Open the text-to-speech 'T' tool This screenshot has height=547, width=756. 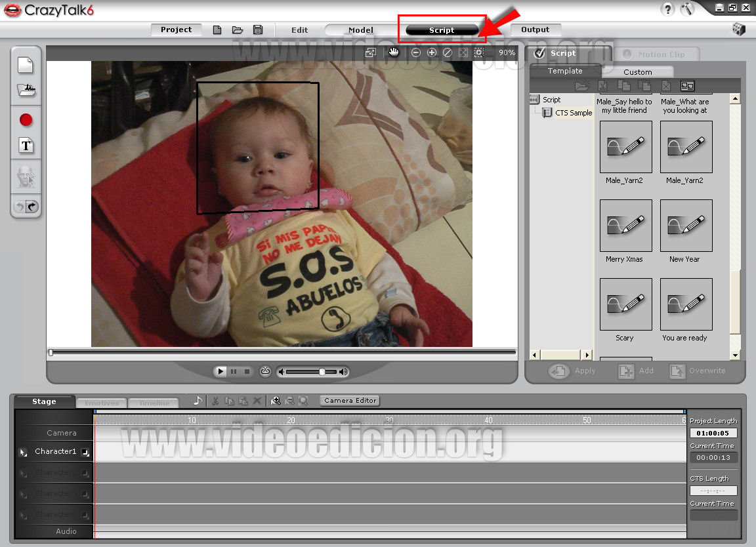(26, 146)
